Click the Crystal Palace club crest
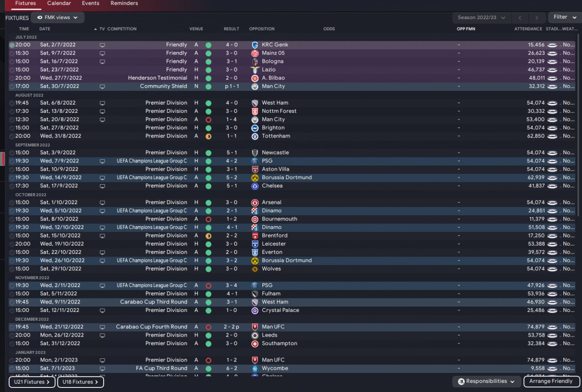582x392 pixels. [255, 310]
